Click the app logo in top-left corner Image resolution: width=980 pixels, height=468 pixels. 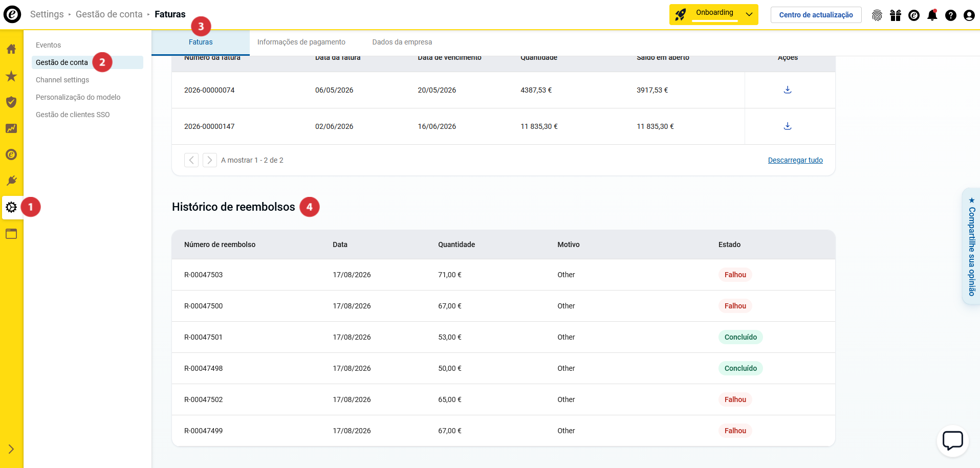[x=12, y=14]
